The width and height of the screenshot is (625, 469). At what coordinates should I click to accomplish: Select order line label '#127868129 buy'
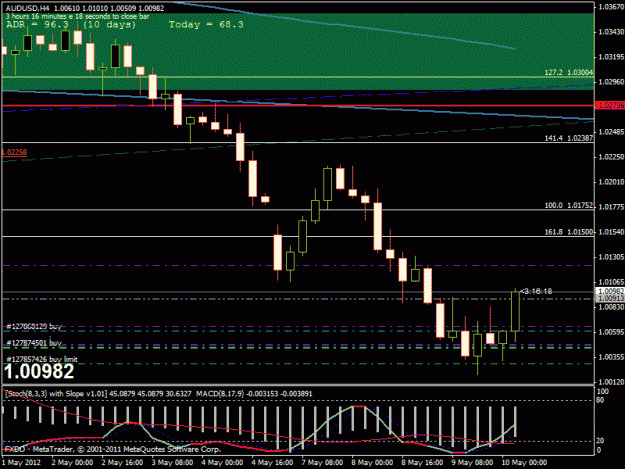coord(34,327)
